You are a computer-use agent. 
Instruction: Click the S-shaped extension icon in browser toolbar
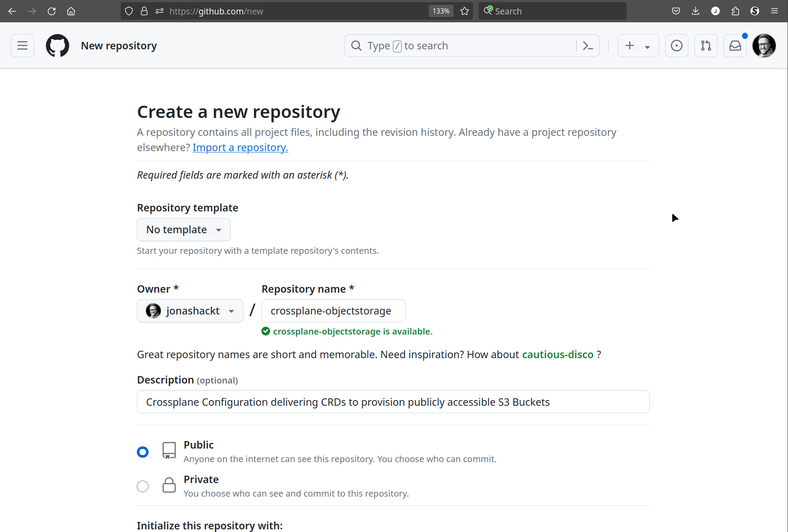(755, 11)
